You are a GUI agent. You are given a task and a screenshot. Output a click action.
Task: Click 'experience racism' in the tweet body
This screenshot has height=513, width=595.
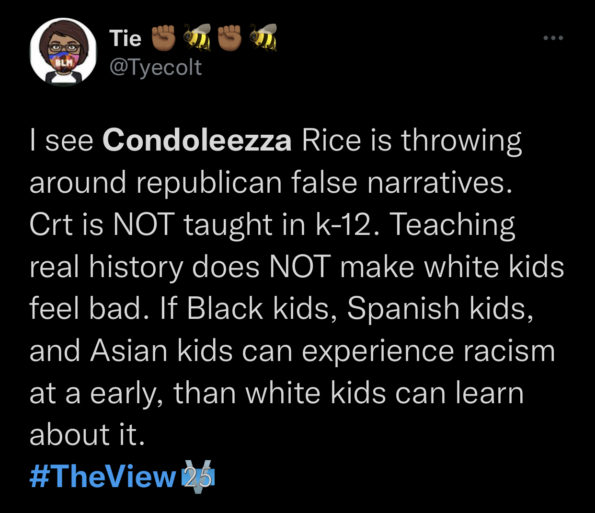coord(428,351)
